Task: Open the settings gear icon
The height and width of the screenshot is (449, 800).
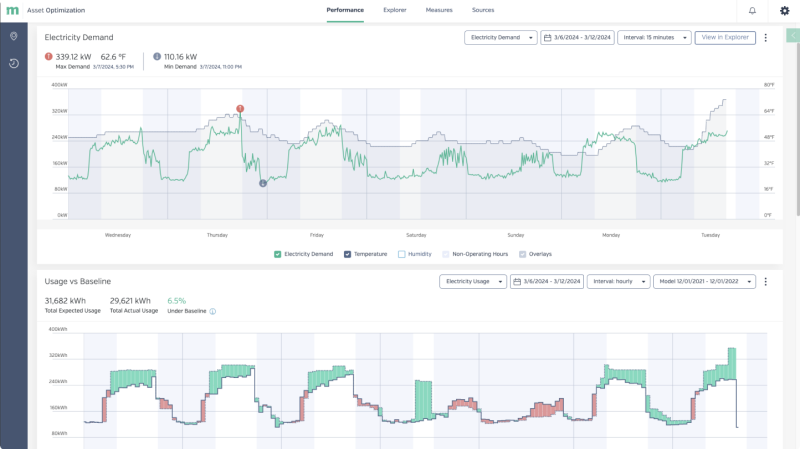Action: pyautogui.click(x=785, y=10)
